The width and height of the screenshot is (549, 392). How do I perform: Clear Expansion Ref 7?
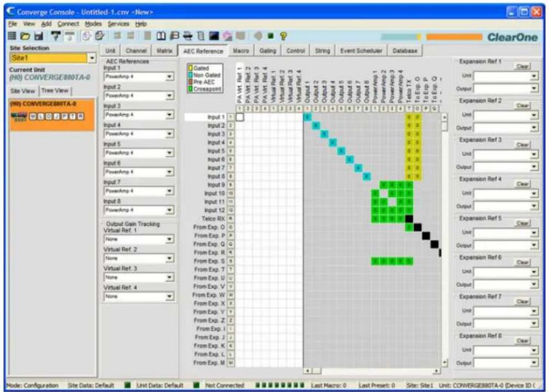[x=522, y=302]
